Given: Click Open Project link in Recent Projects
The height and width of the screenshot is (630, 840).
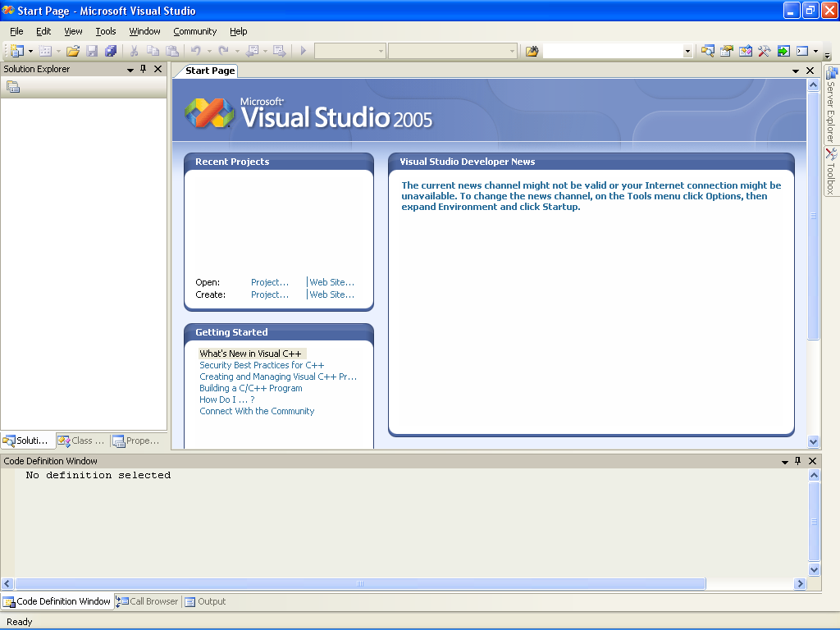Looking at the screenshot, I should 269,282.
